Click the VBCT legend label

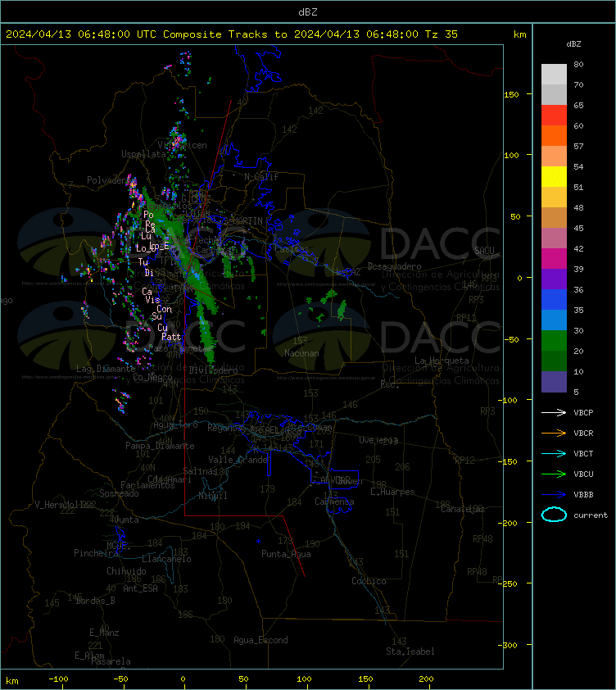(x=583, y=454)
